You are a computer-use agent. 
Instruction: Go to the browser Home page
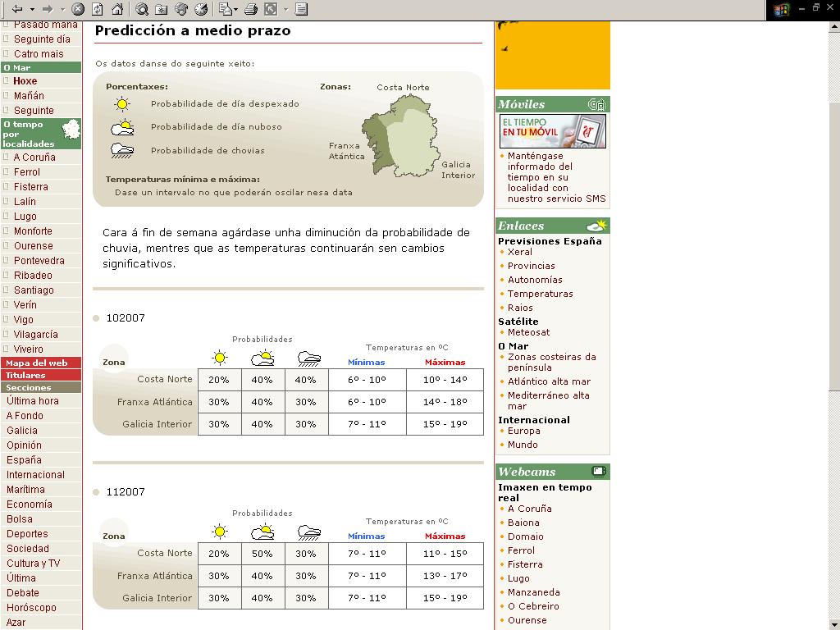point(117,9)
